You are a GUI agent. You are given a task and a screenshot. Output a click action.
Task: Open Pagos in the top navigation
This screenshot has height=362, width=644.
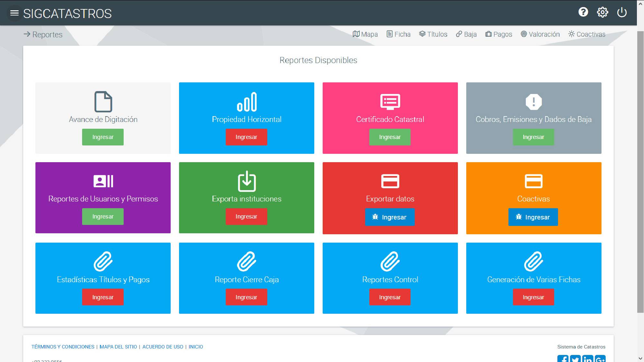tap(499, 34)
